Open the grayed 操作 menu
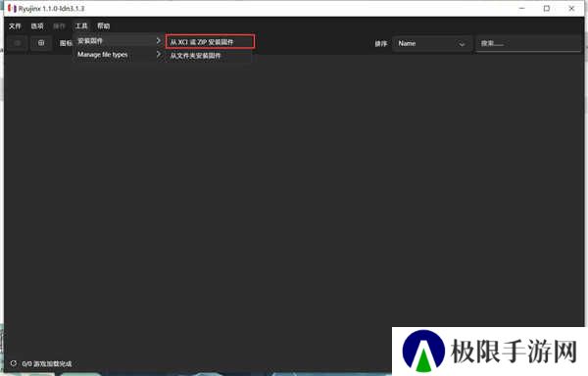This screenshot has width=588, height=376. (x=59, y=25)
